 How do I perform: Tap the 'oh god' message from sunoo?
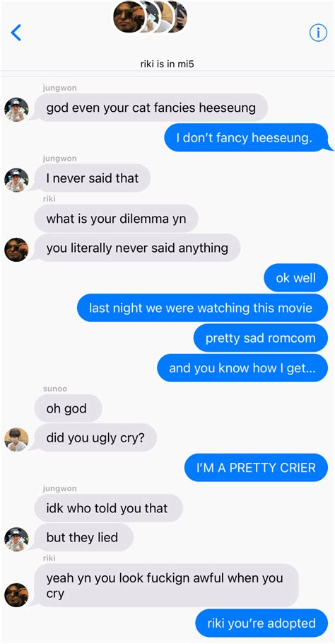pyautogui.click(x=68, y=408)
